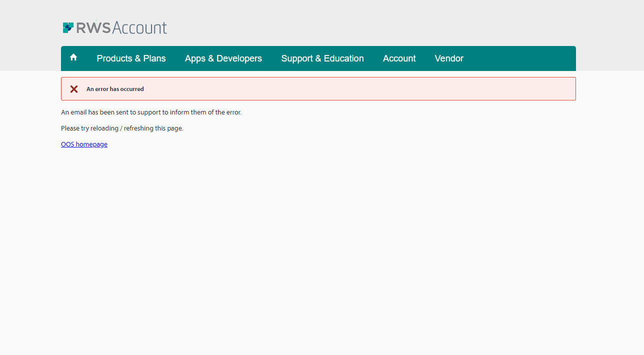Image resolution: width=644 pixels, height=355 pixels.
Task: Open the Apps & Developers menu
Action: [x=223, y=58]
